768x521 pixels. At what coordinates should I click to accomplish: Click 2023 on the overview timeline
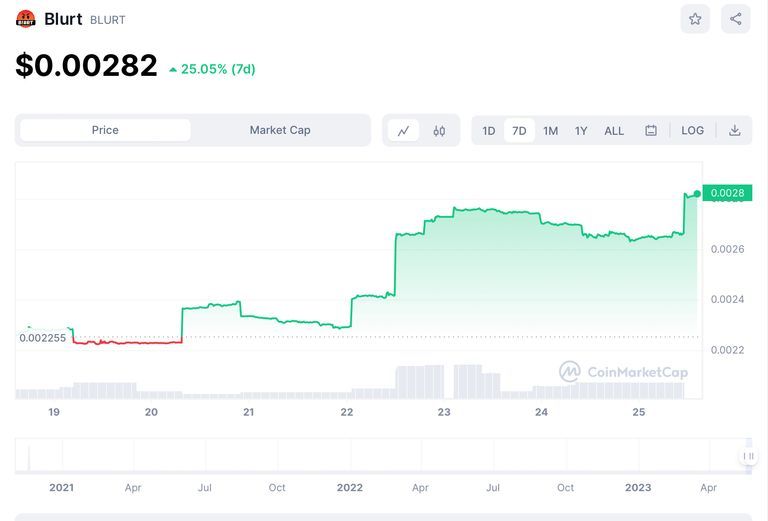[638, 488]
